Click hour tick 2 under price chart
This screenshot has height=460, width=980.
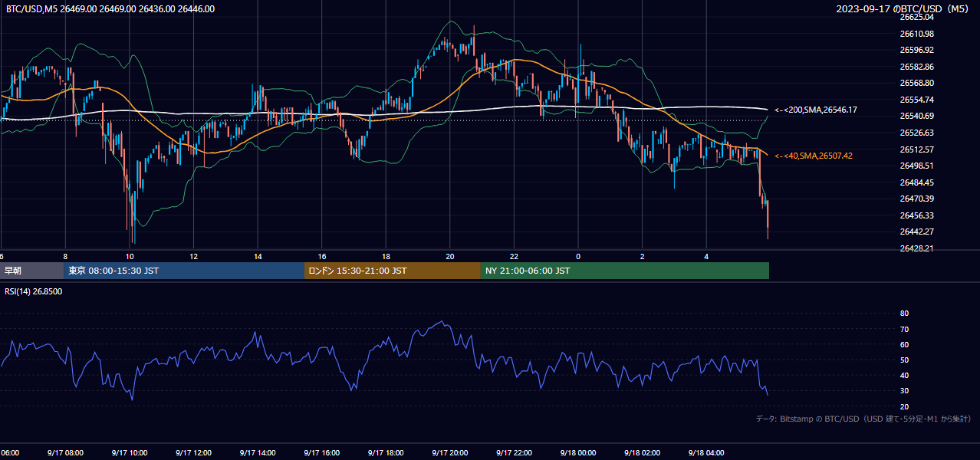(x=643, y=257)
